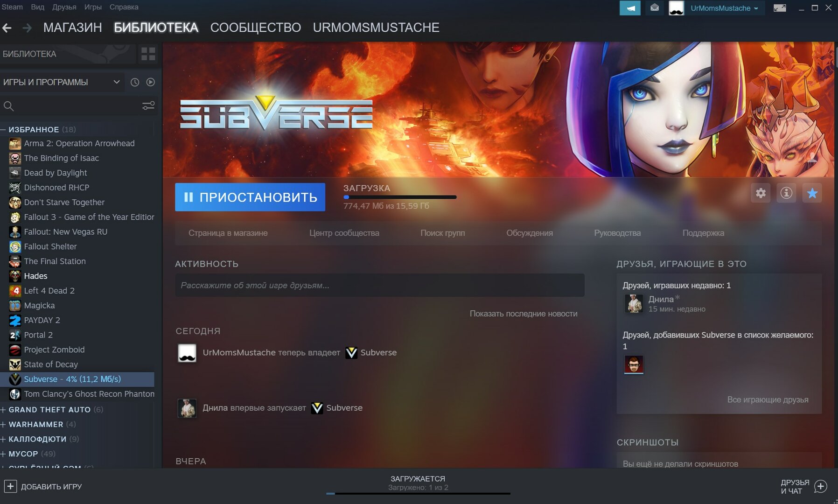Open the БИБЛИОТЕКА home button

click(68, 54)
